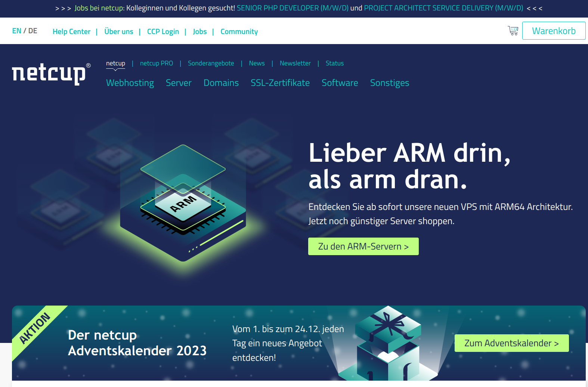
Task: Go to CCP Login
Action: pos(163,32)
